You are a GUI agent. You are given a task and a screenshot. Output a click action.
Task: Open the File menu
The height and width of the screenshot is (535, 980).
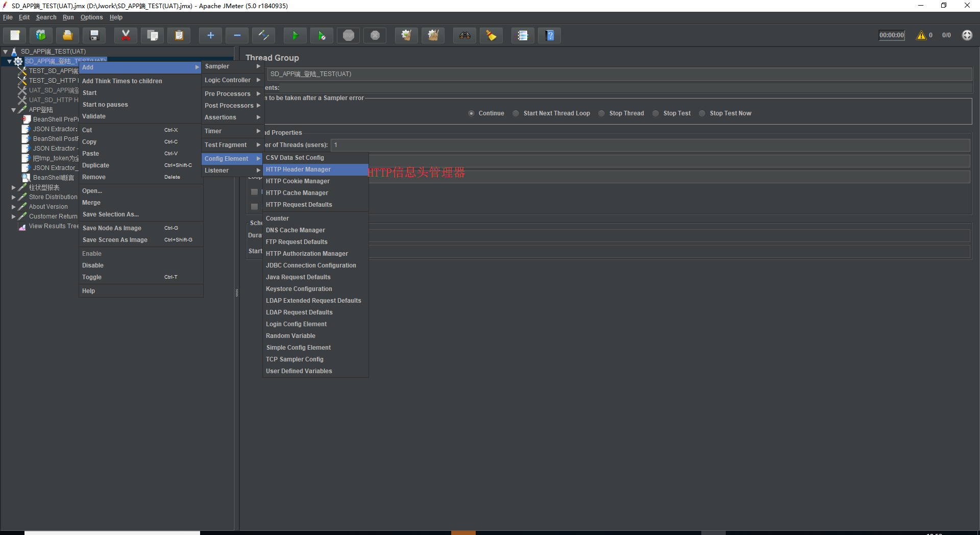pyautogui.click(x=8, y=17)
